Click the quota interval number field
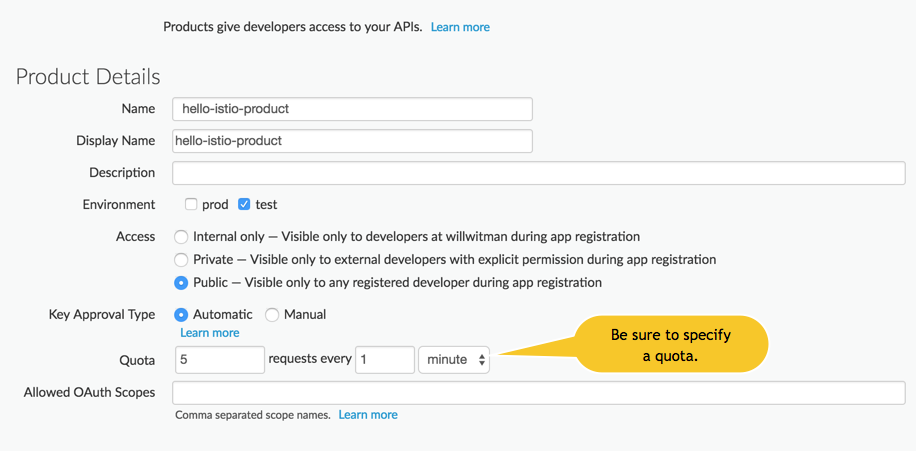The width and height of the screenshot is (916, 451). [385, 360]
